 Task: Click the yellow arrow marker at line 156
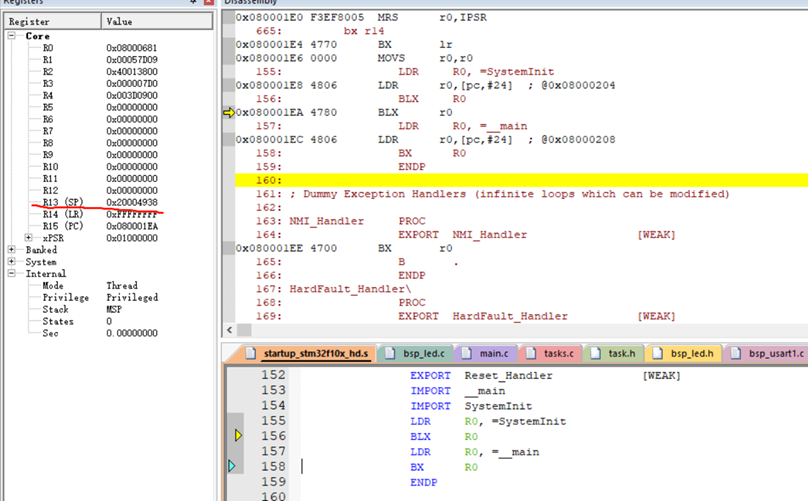click(x=238, y=436)
